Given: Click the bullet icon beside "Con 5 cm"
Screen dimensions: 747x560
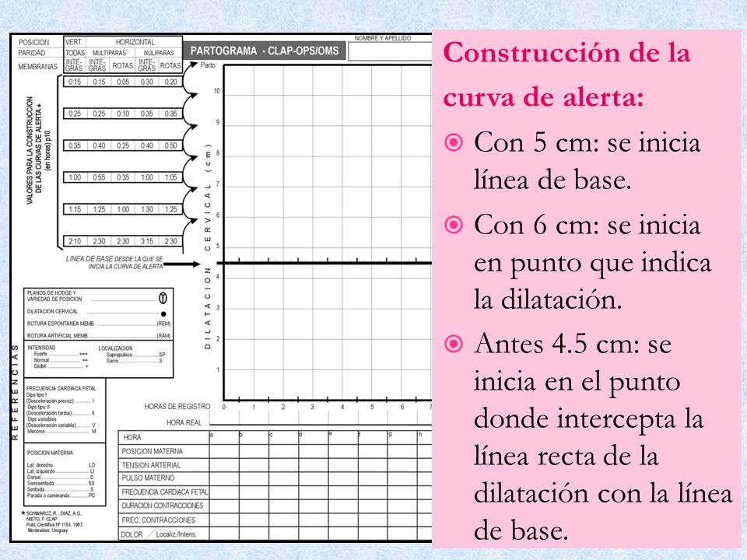Looking at the screenshot, I should click(x=453, y=142).
